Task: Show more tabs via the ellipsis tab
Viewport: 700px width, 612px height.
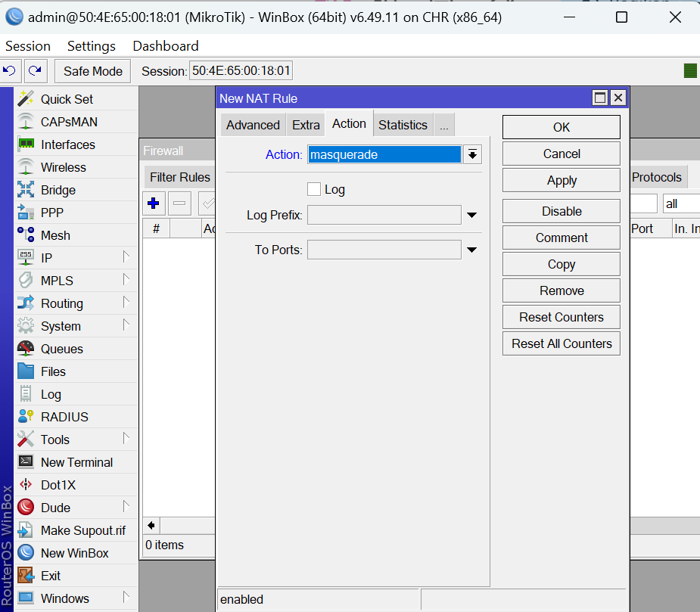Action: pos(443,125)
